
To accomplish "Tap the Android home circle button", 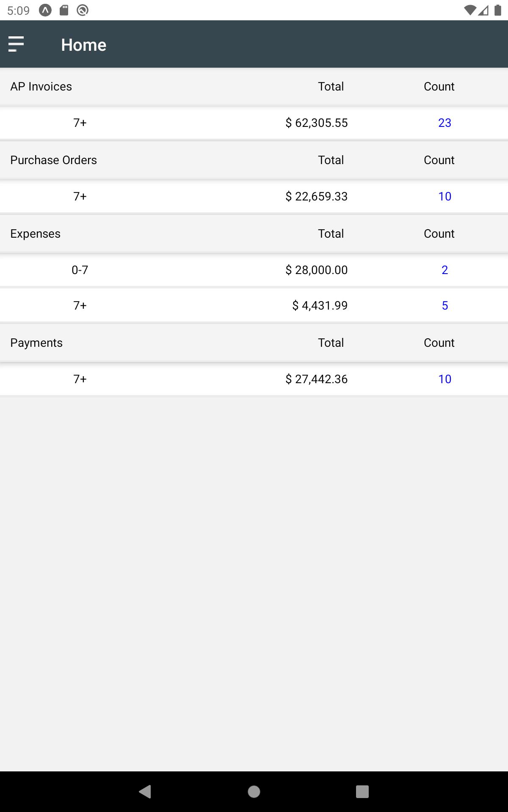I will 254,791.
